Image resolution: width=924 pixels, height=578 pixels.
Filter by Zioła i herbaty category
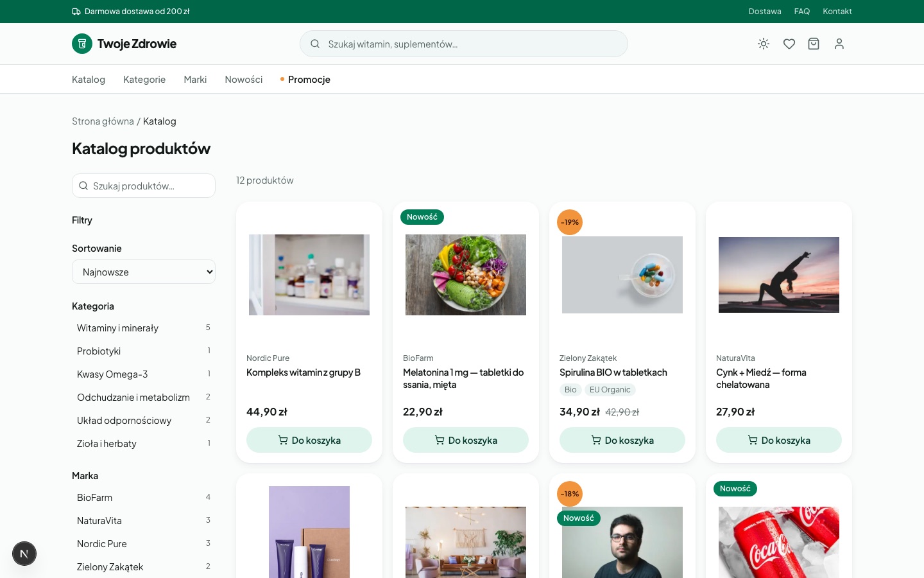pos(144,444)
